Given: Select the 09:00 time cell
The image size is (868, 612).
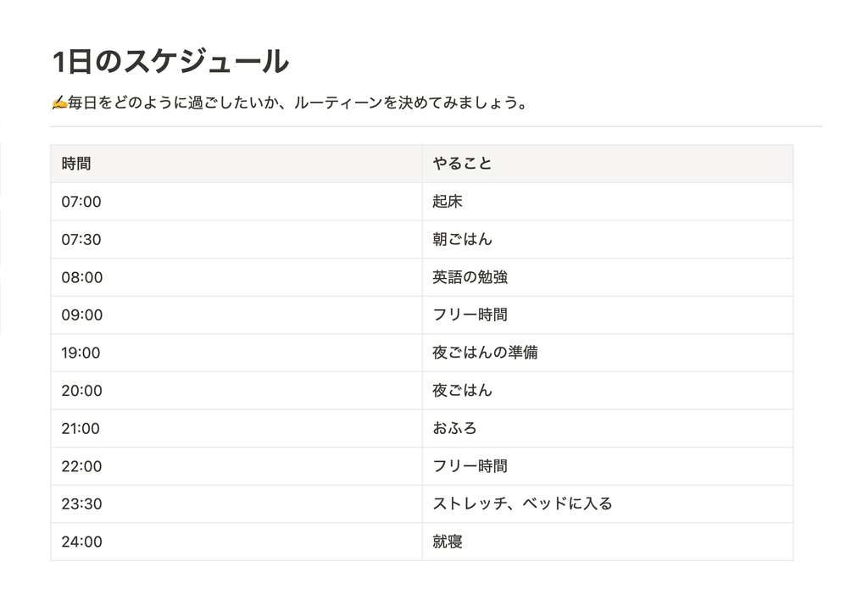Looking at the screenshot, I should tap(236, 314).
